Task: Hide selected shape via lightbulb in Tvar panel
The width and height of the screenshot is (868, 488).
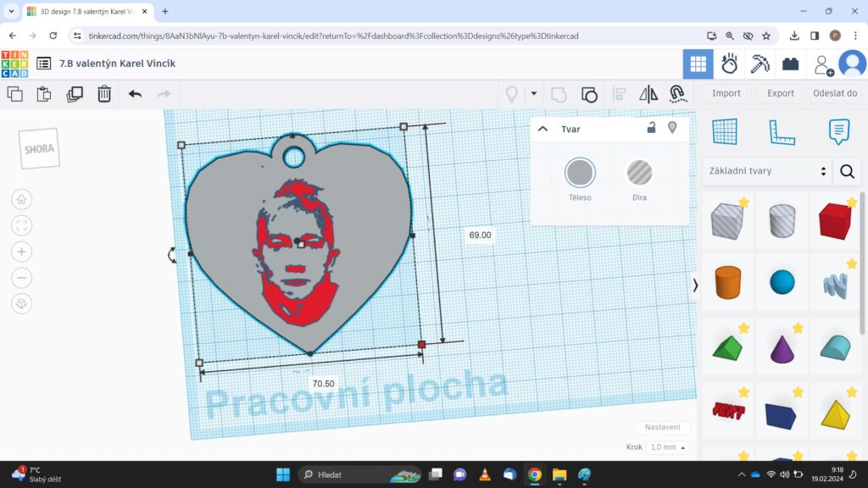Action: [x=672, y=128]
